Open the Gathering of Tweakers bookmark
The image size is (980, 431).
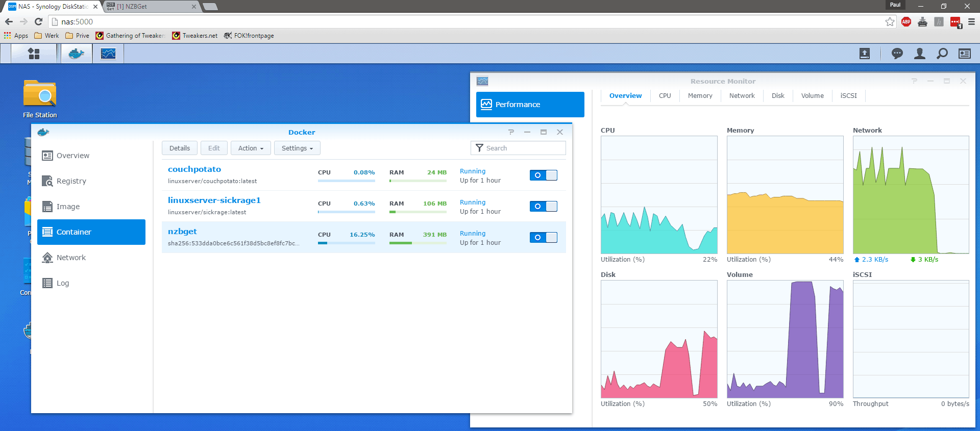pyautogui.click(x=130, y=36)
